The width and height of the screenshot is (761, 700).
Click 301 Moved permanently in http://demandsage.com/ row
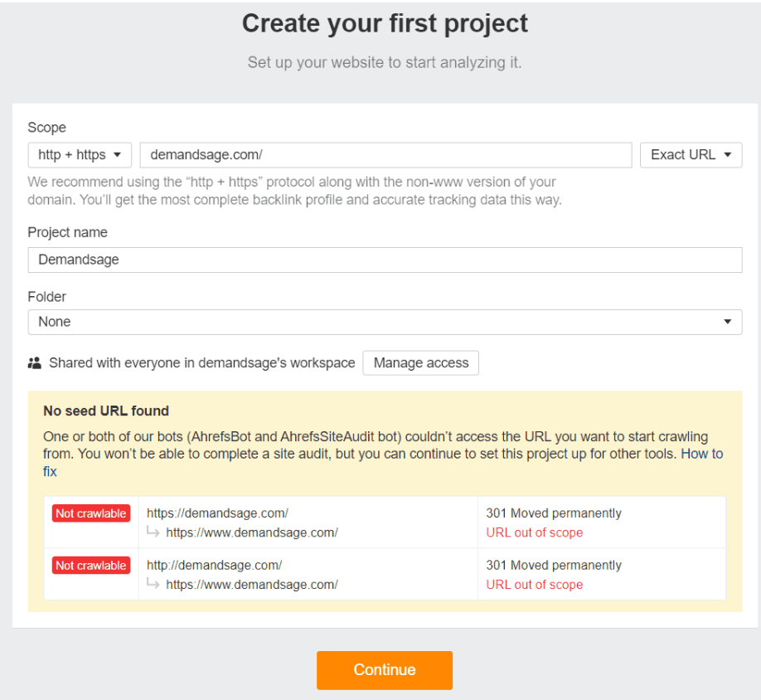[554, 565]
